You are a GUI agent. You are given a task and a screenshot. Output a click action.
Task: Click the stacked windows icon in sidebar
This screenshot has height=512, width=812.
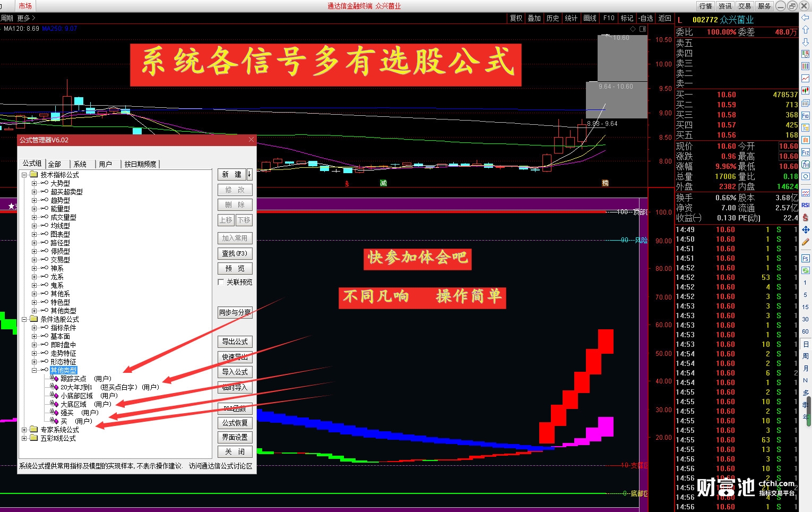(805, 102)
